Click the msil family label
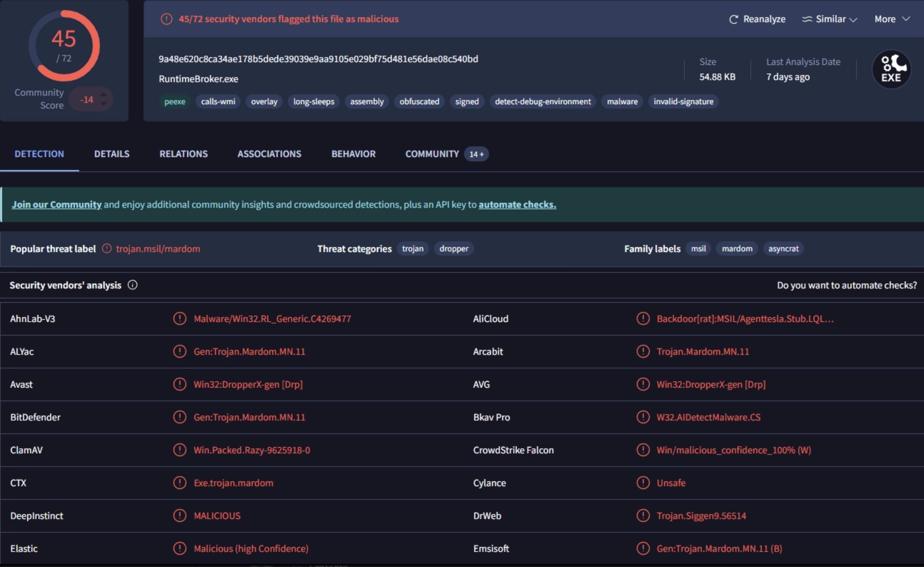 pyautogui.click(x=698, y=249)
